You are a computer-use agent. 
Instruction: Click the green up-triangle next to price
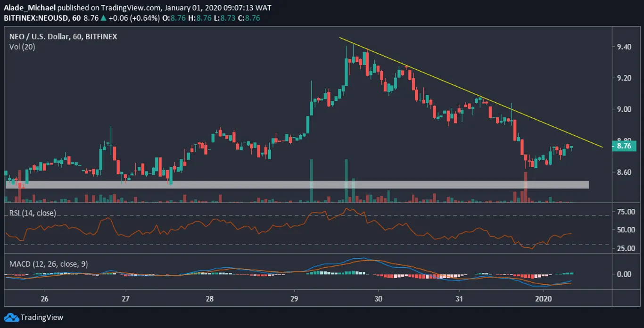(103, 18)
